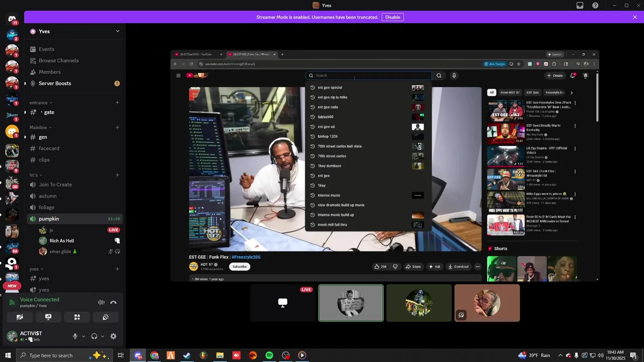Image resolution: width=644 pixels, height=362 pixels.
Task: Click Disable on the Streamer Mode banner
Action: click(392, 17)
